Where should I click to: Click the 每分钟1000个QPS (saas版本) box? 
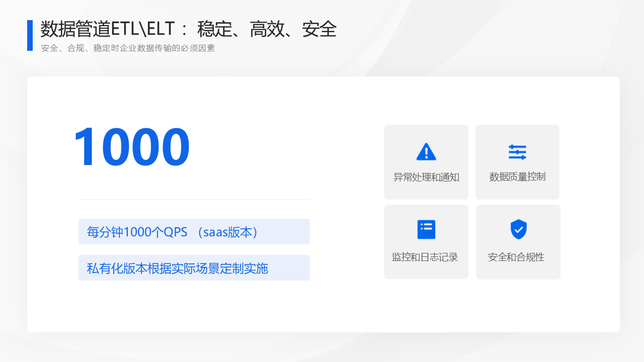[194, 232]
